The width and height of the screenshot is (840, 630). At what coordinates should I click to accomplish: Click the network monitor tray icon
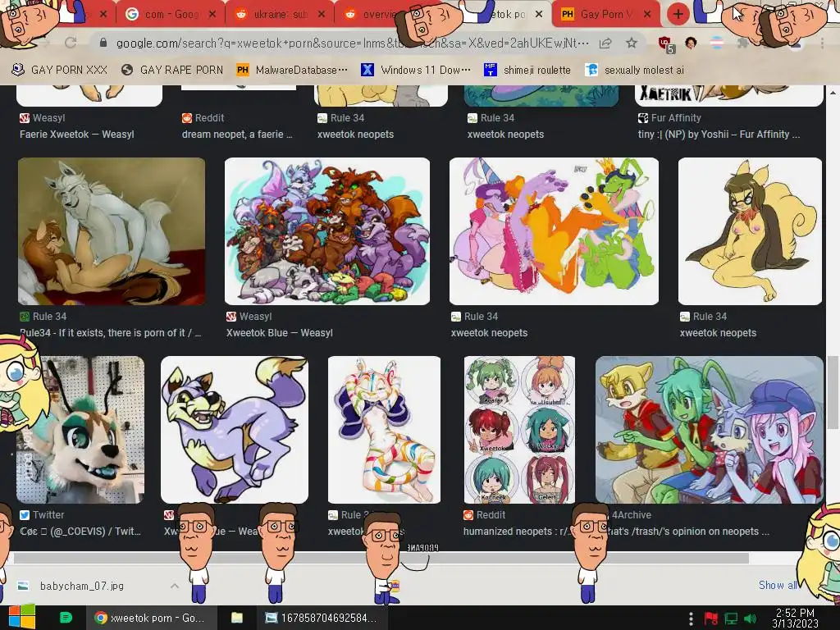[x=731, y=619]
